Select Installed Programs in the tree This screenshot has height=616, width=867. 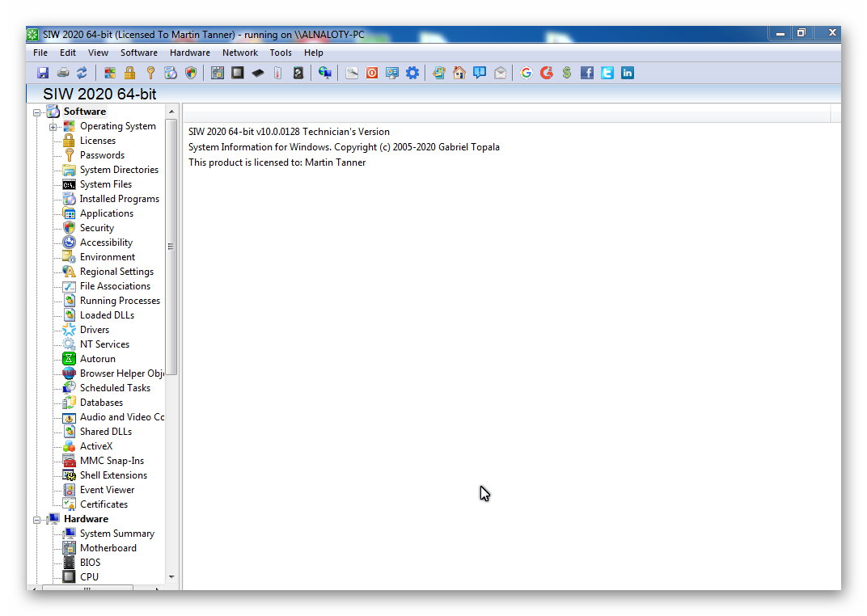[x=120, y=199]
